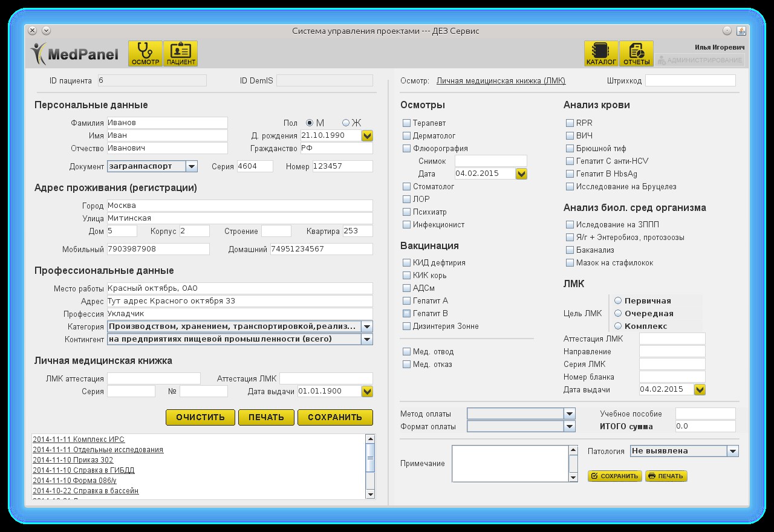
Task: Open the 2014-10-22 Справка в бассейн record
Action: point(86,491)
